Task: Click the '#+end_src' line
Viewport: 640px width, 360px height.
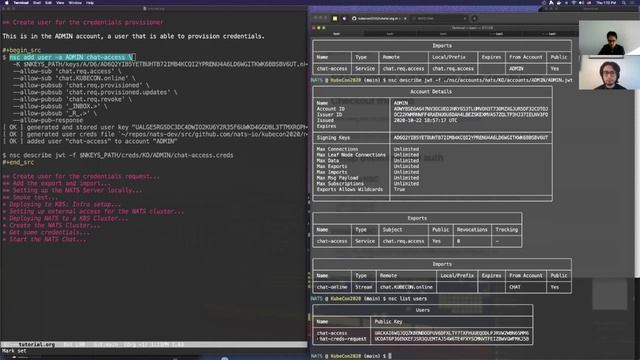Action: coord(18,162)
